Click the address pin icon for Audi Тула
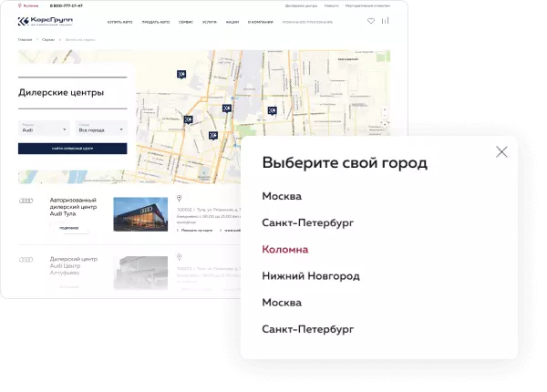The width and height of the screenshot is (547, 392). pos(180,198)
